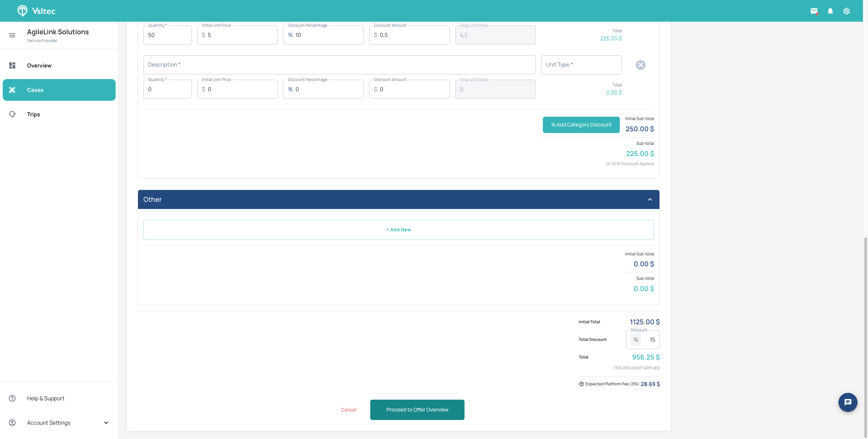Image resolution: width=868 pixels, height=439 pixels.
Task: Click the empty row's final unit price
Action: click(x=495, y=89)
